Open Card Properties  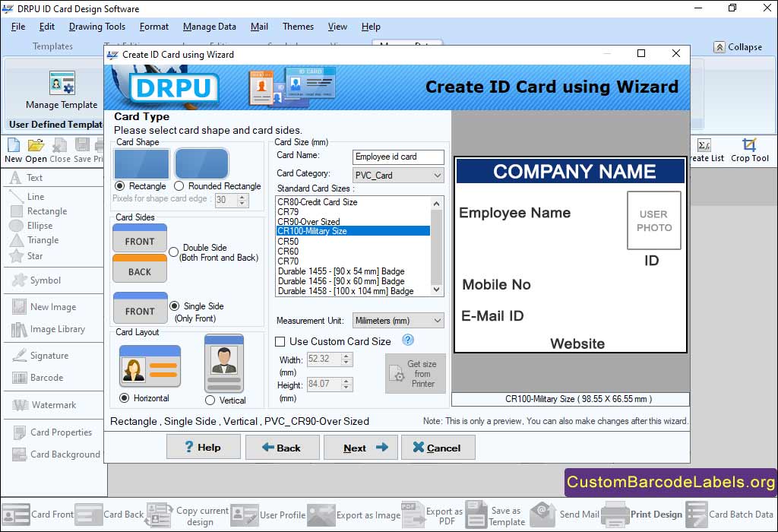52,432
